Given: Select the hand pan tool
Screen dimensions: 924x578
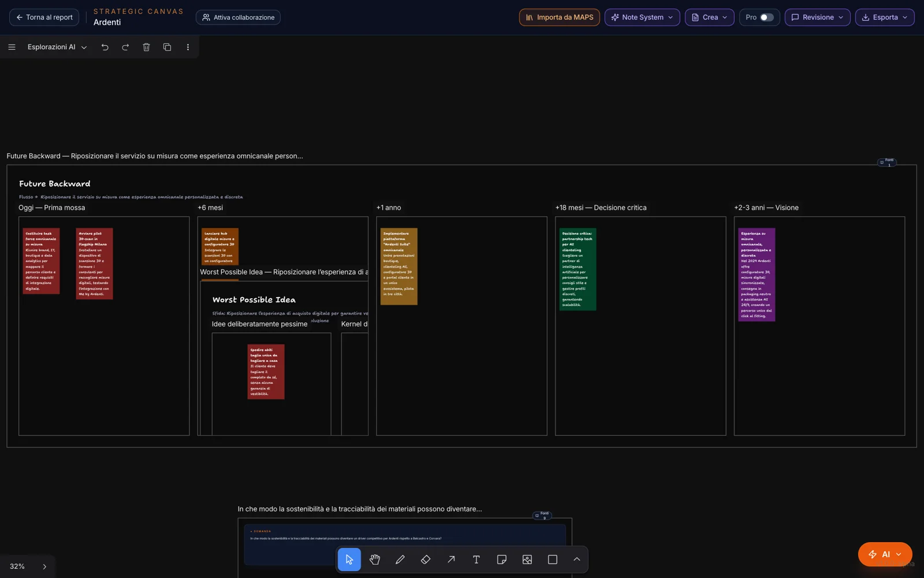Looking at the screenshot, I should tap(375, 560).
